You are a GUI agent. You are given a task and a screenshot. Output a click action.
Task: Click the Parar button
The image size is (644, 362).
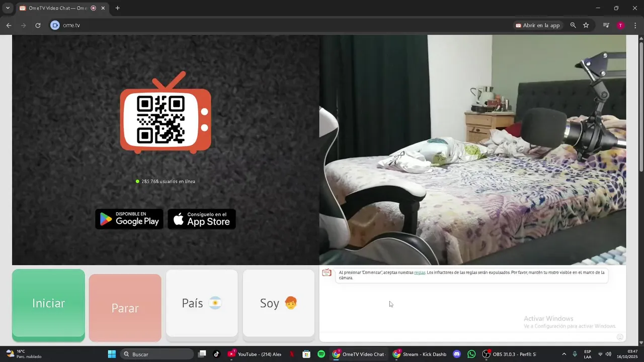point(125,308)
